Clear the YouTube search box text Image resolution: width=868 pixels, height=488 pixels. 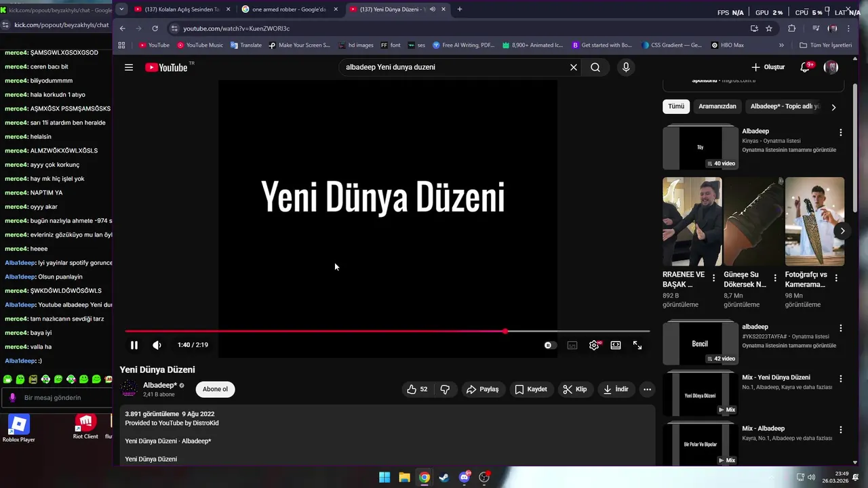574,67
